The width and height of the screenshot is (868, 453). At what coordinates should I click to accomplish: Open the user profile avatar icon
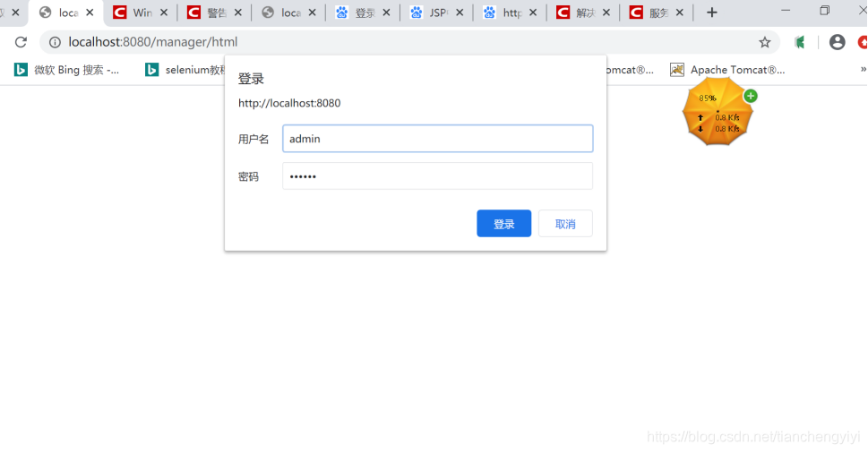pyautogui.click(x=837, y=42)
